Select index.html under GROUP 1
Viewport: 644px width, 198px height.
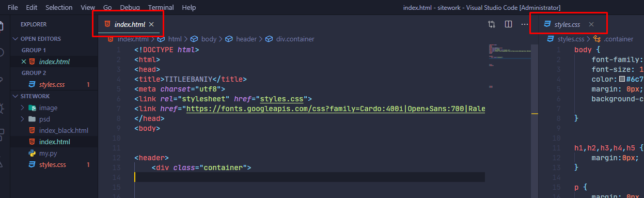coord(54,62)
